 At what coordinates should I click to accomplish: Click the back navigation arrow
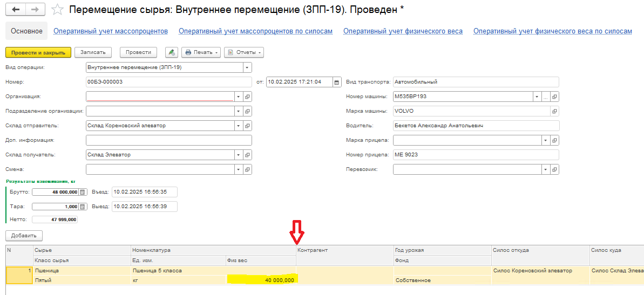click(15, 10)
